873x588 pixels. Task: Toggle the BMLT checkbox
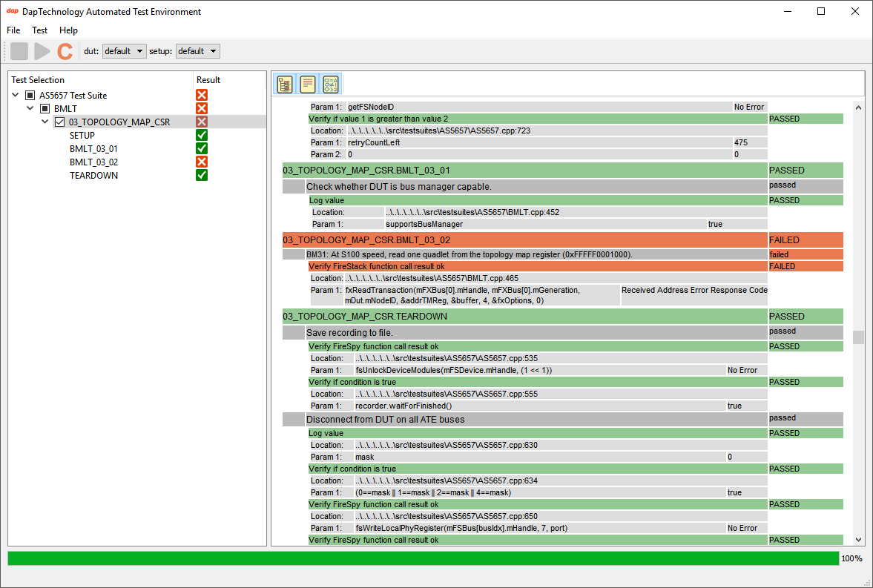coord(45,108)
